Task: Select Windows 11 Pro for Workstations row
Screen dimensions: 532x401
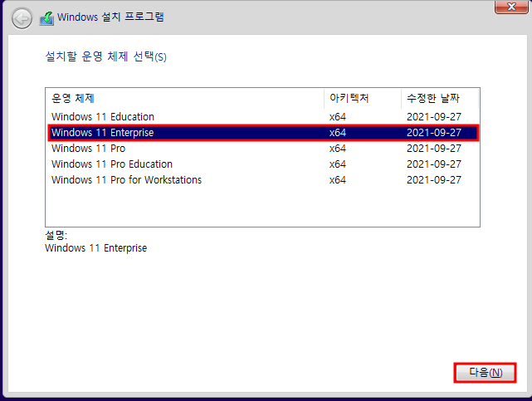Action: coord(263,180)
